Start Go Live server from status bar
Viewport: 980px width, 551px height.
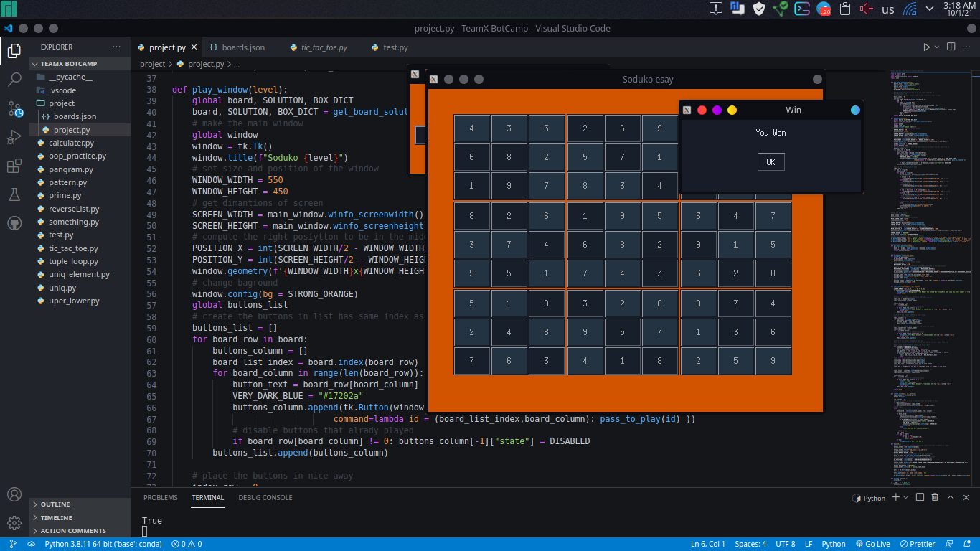(x=872, y=544)
